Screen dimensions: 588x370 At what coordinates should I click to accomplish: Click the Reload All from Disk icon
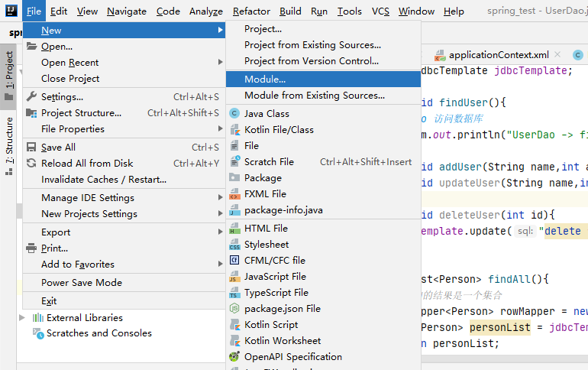[x=31, y=164]
